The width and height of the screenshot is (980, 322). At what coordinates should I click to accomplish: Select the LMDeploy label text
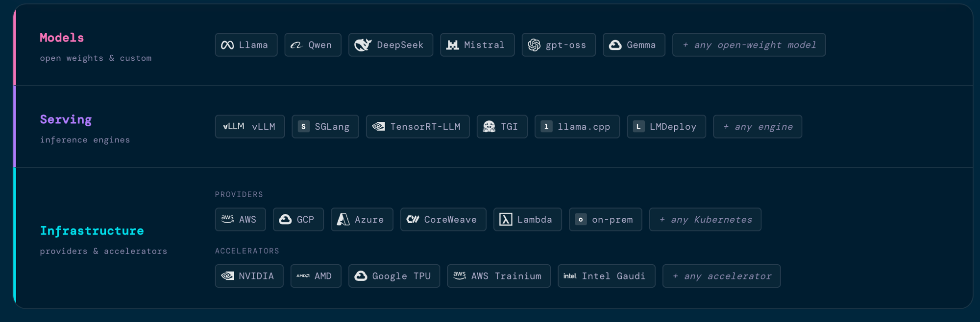pyautogui.click(x=673, y=127)
